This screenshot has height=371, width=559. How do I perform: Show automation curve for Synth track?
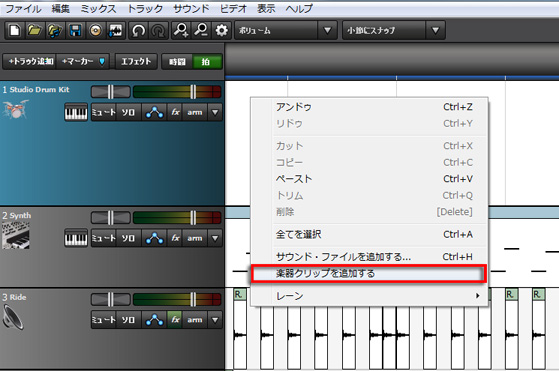point(154,238)
